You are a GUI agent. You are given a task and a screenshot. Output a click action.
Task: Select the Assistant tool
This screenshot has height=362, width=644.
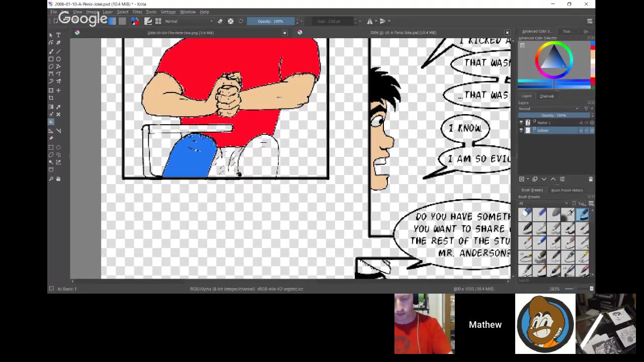pyautogui.click(x=51, y=131)
